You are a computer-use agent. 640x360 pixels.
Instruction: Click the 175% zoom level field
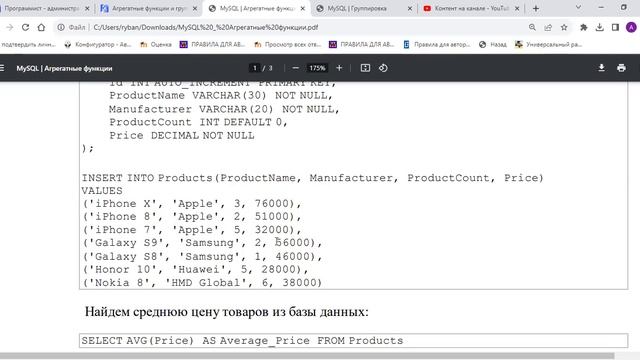coord(317,68)
